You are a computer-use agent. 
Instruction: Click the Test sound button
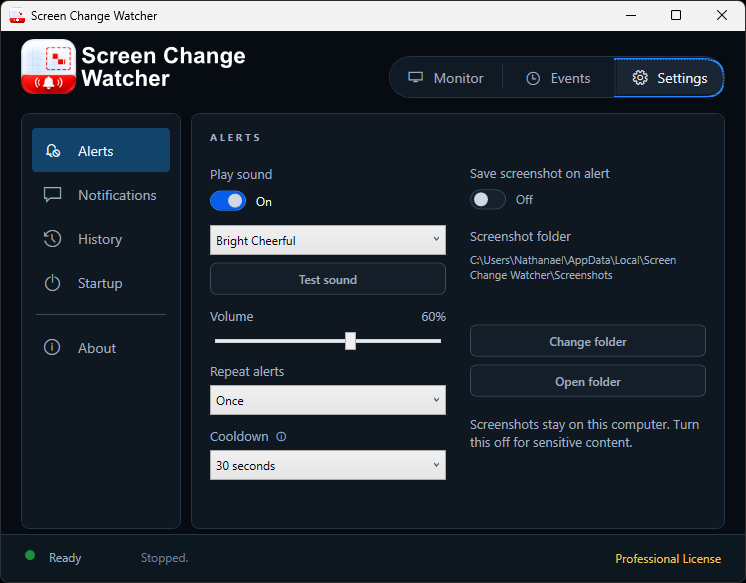[x=328, y=279]
